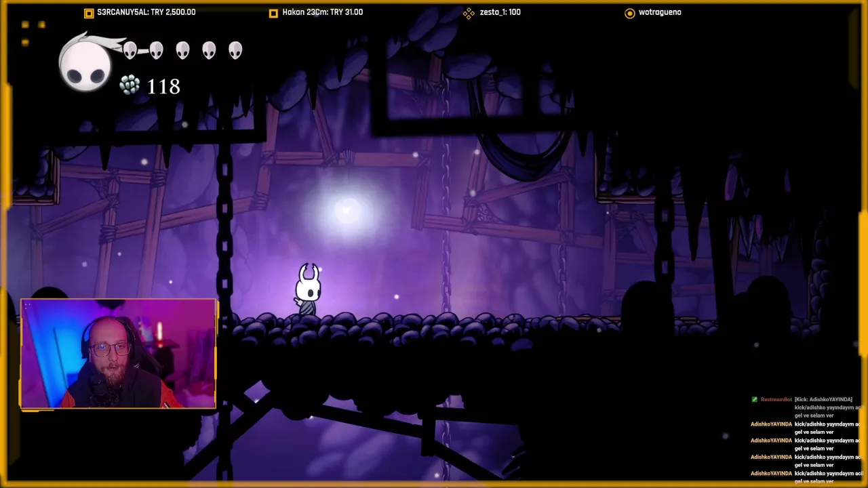Click the "S3RCANUY5AL: TRY 2,500.00" label
The image size is (868, 488).
pyautogui.click(x=146, y=12)
